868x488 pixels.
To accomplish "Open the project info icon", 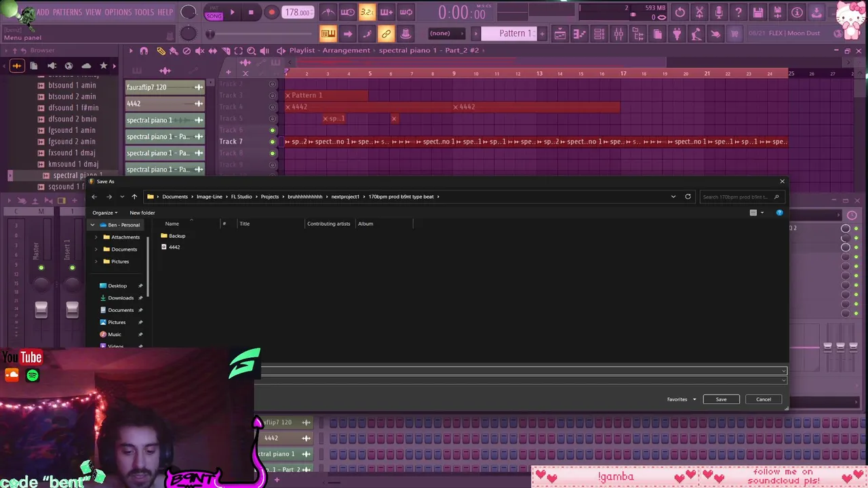I will coord(797,12).
